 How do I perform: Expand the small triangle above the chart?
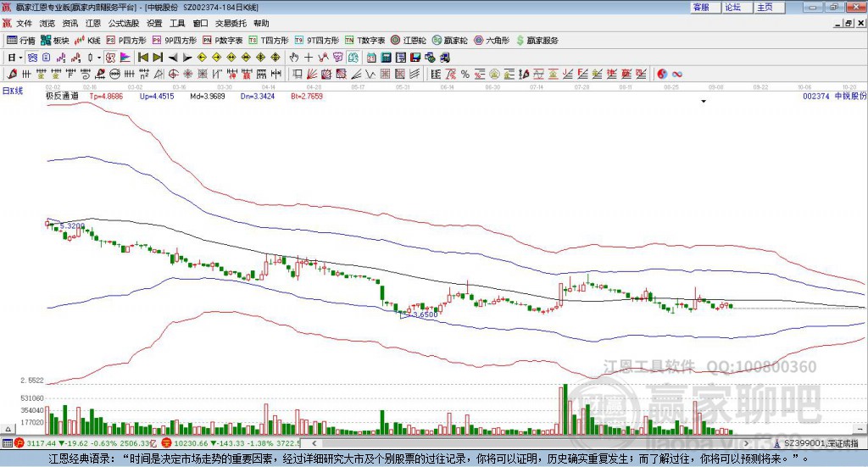(x=704, y=101)
